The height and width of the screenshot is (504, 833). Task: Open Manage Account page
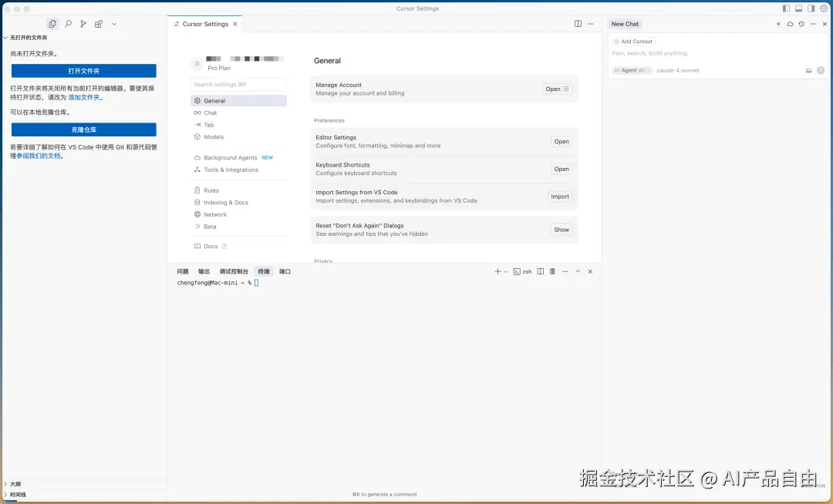pos(558,89)
